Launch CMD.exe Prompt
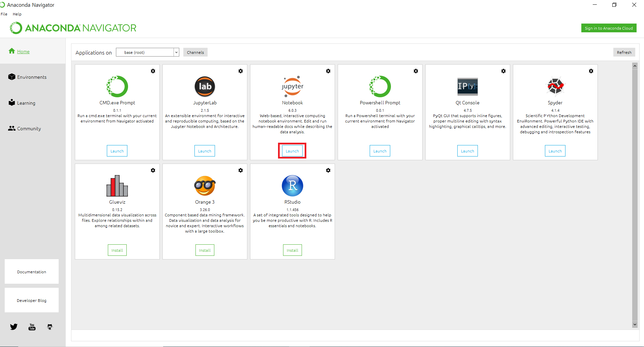This screenshot has width=644, height=347. coord(117,151)
